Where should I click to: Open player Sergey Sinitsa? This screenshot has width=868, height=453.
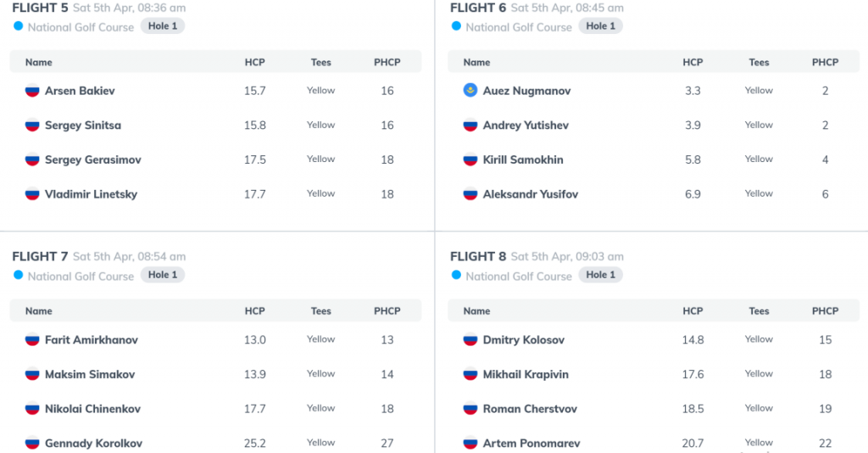83,126
